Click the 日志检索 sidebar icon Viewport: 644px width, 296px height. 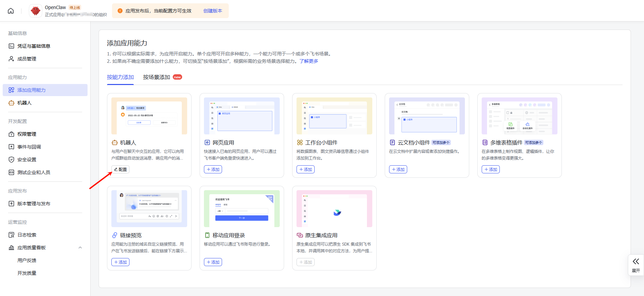click(11, 235)
